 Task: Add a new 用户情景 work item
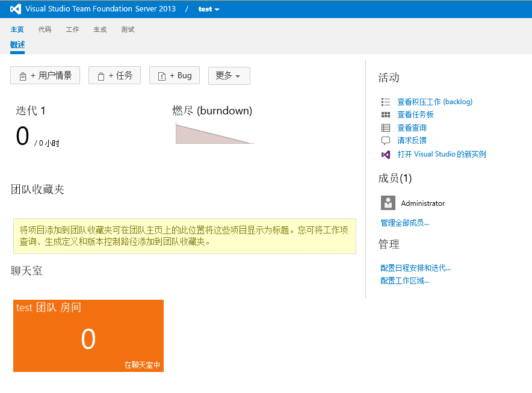tap(45, 75)
